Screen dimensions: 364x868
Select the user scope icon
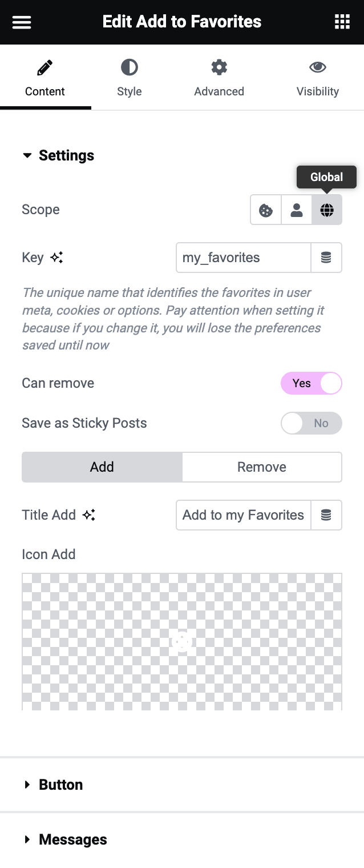pyautogui.click(x=296, y=210)
